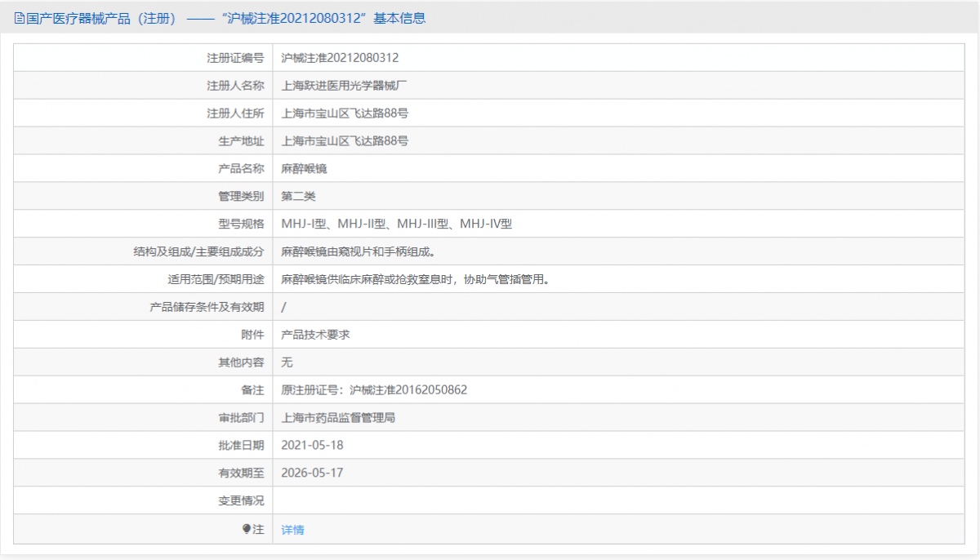
Task: Select the product name 麻醉喉镜
Action: click(x=304, y=169)
